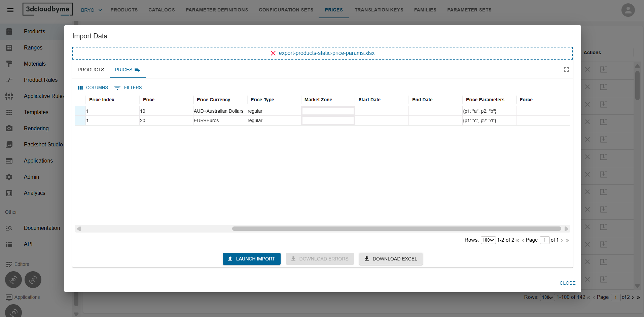This screenshot has height=317, width=644.
Task: Click the Applications section icon under Editors
Action: 9,297
